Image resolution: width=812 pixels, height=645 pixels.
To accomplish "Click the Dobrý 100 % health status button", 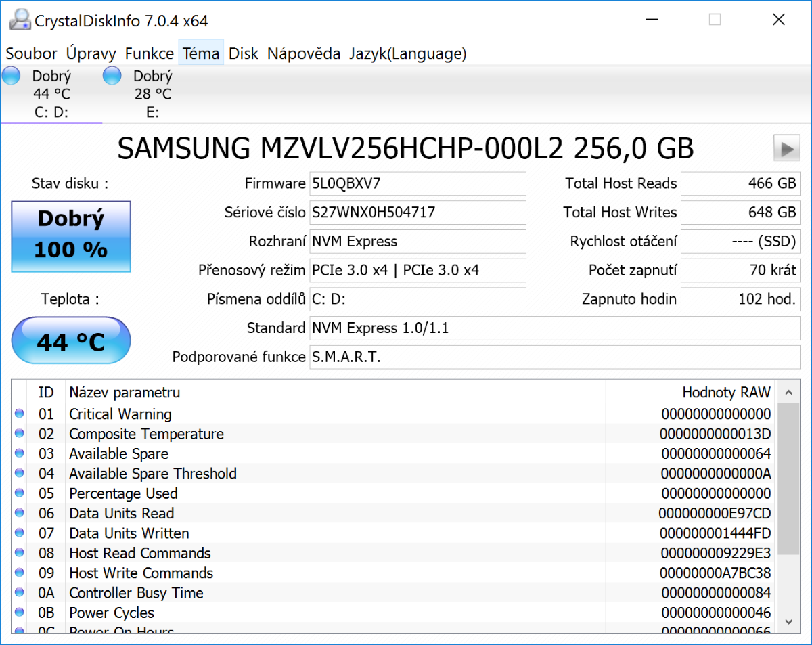I will point(71,236).
